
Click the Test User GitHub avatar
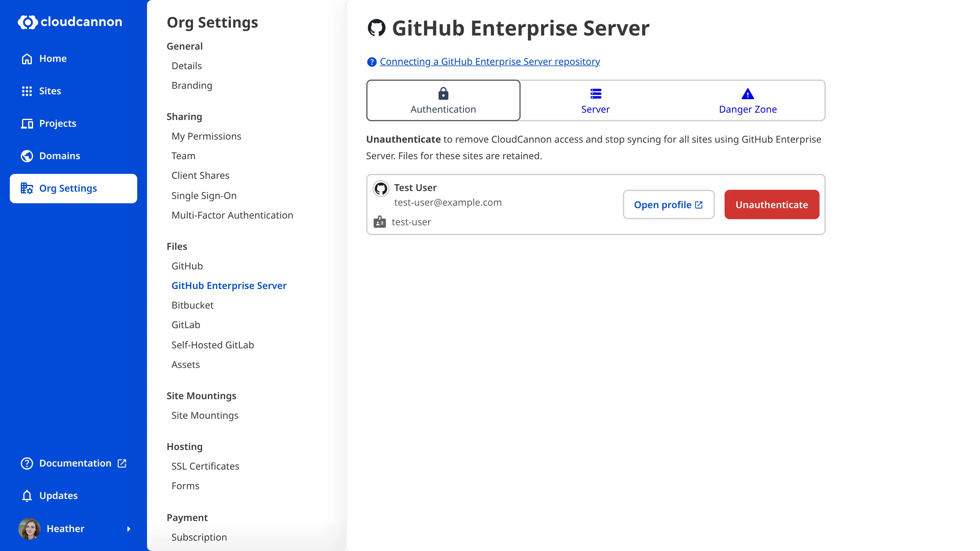(x=381, y=188)
